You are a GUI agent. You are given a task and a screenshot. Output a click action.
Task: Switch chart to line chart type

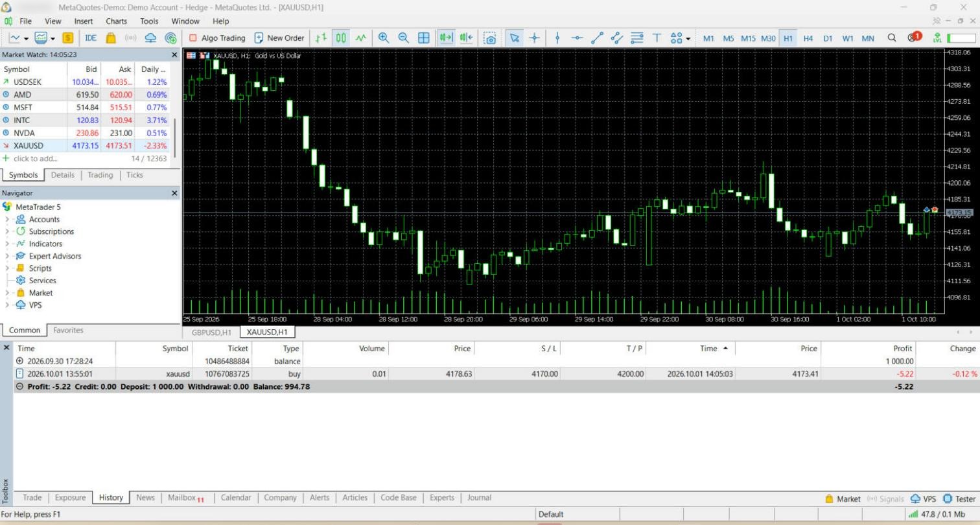361,38
